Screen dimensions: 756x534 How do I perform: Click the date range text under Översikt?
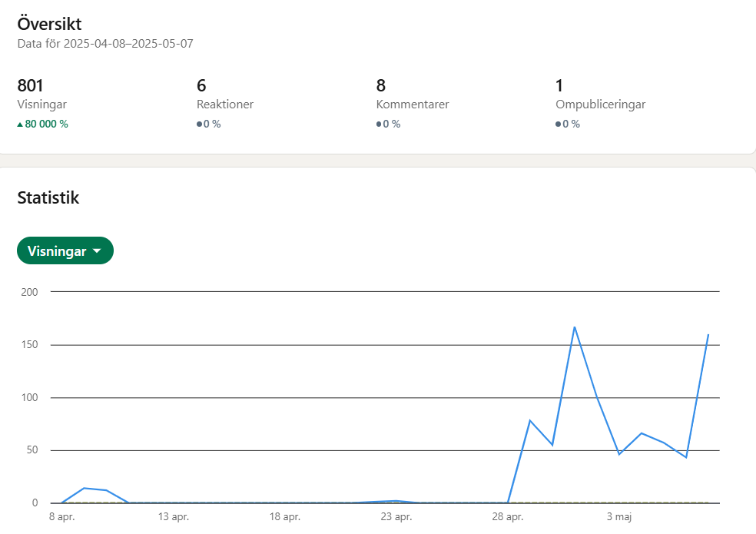[x=105, y=44]
